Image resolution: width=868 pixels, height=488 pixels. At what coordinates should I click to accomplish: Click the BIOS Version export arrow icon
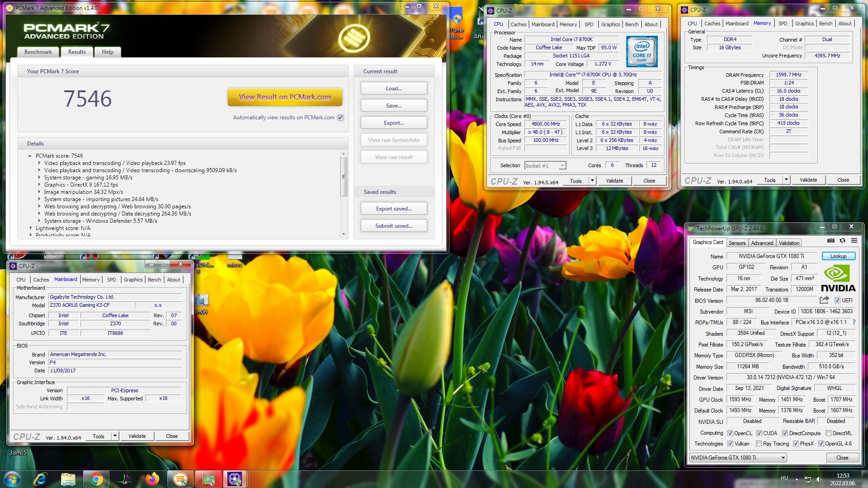pos(824,300)
